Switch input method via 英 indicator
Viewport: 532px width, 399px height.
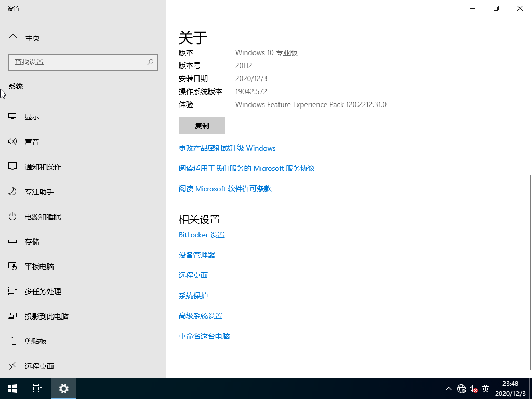click(x=486, y=389)
